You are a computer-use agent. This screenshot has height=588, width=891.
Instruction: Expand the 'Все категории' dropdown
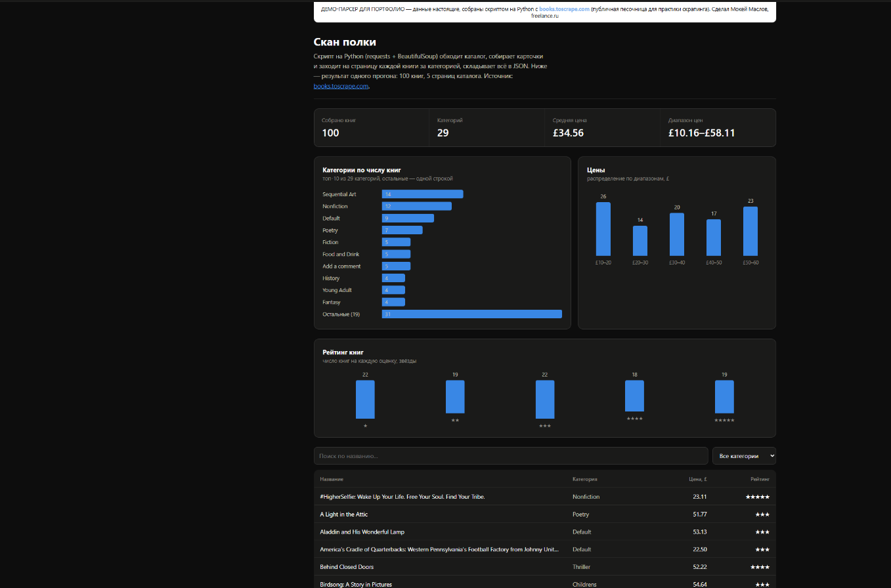pos(744,455)
